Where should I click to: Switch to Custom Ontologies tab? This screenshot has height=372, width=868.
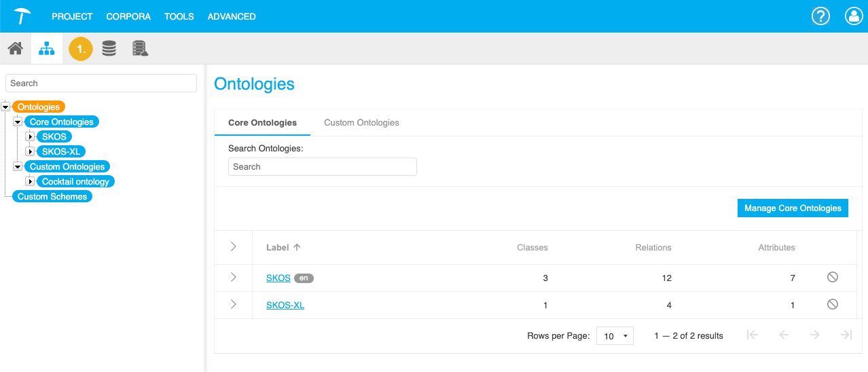click(x=361, y=123)
